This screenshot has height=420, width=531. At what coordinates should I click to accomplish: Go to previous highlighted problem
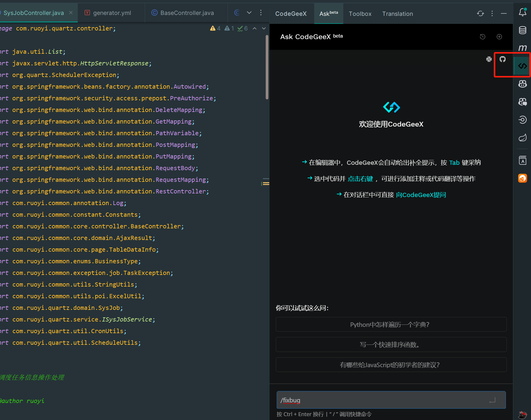pos(255,28)
